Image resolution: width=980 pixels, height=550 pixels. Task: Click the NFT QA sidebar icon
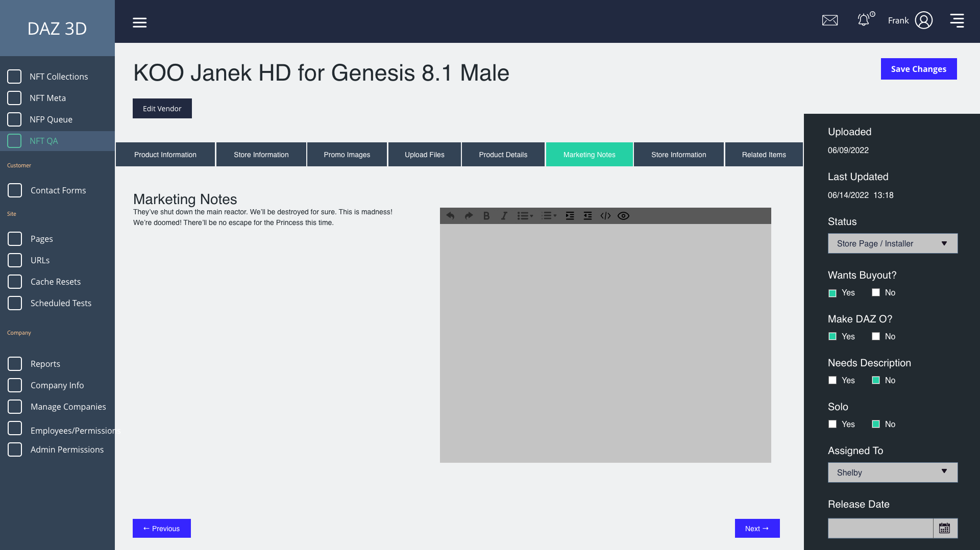tap(14, 141)
